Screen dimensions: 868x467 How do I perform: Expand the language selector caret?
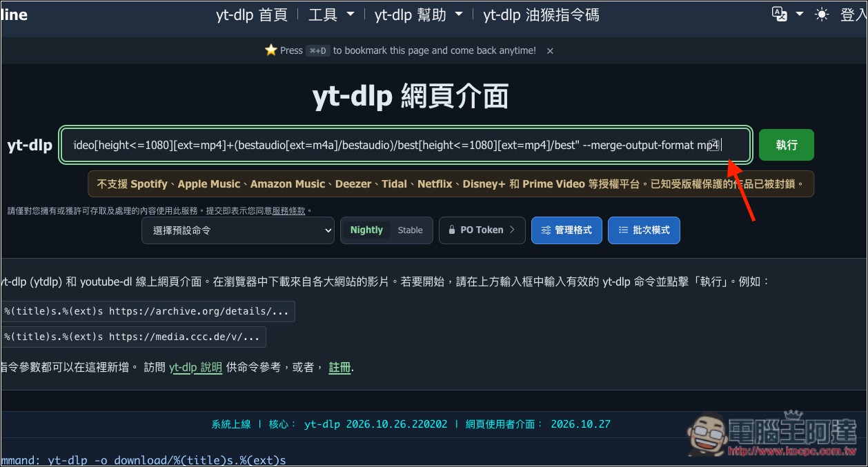[800, 14]
